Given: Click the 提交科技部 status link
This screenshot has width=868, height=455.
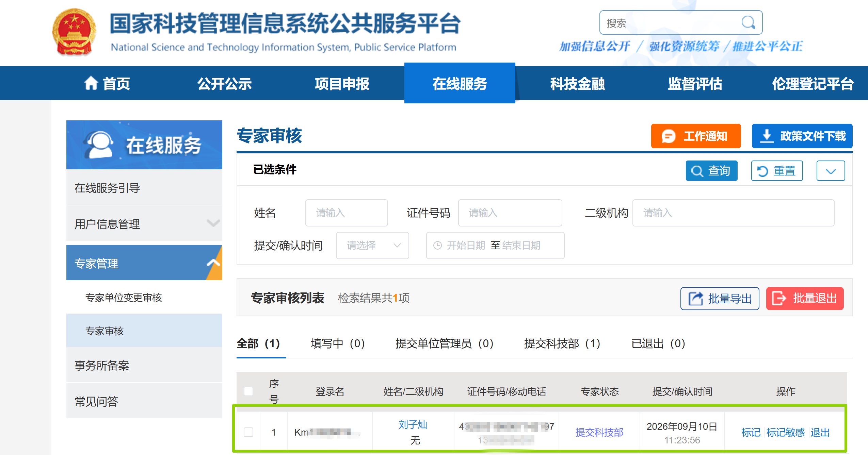Looking at the screenshot, I should tap(599, 433).
